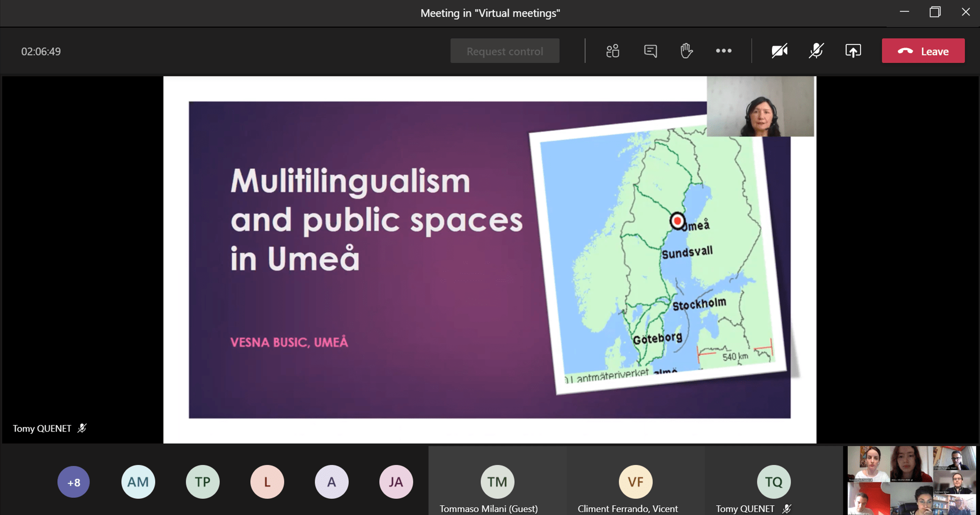This screenshot has height=515, width=980.
Task: Select Tomy QUENET participant tile
Action: [774, 482]
